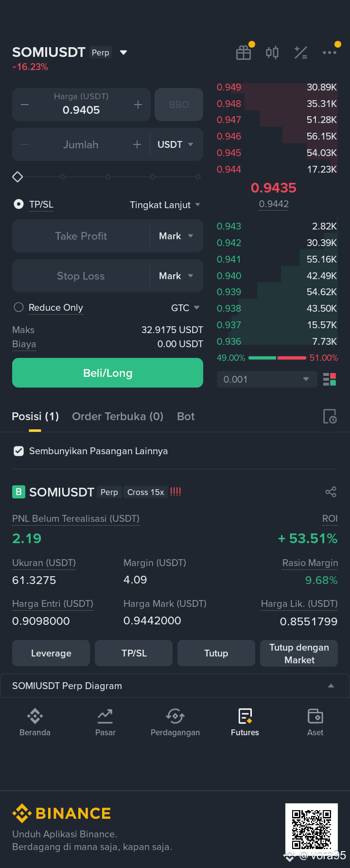This screenshot has width=350, height=868.
Task: Switch to Order Terbuka (0) tab
Action: point(118,416)
